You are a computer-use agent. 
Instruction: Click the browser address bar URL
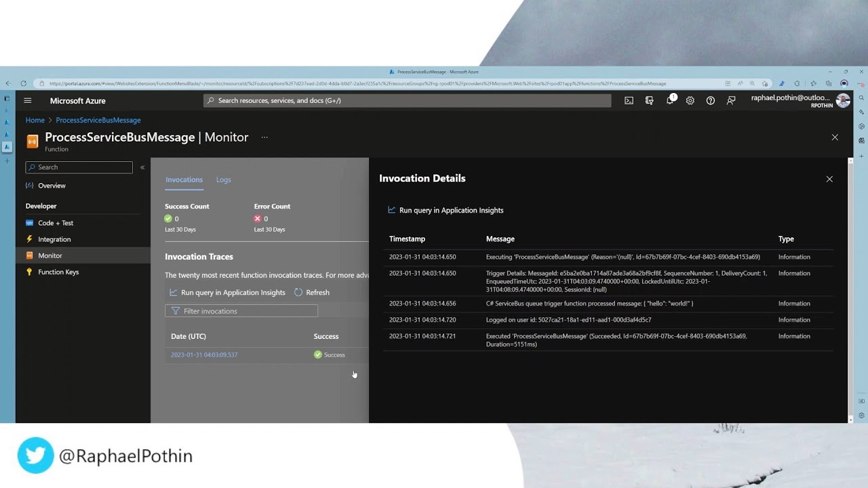pos(357,83)
